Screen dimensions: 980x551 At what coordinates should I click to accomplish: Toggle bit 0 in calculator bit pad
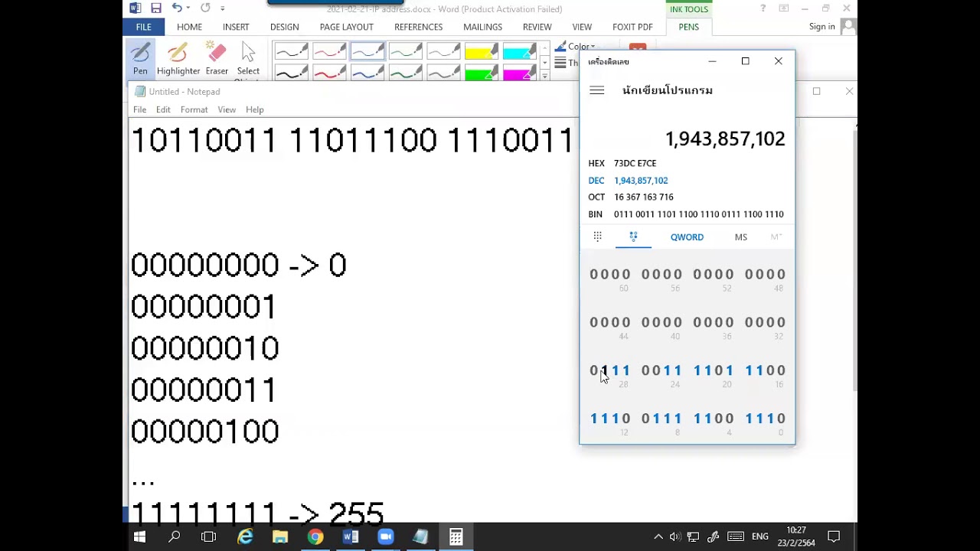781,419
